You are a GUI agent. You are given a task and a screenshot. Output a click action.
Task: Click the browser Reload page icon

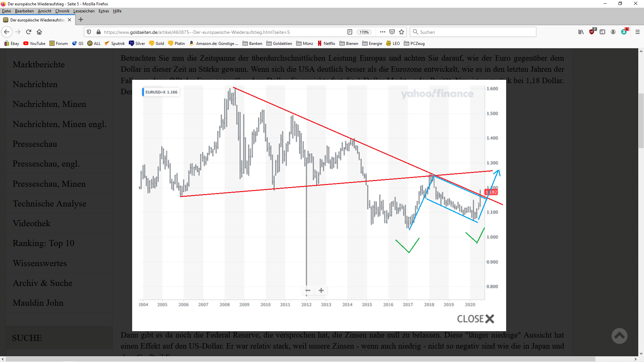pyautogui.click(x=29, y=32)
